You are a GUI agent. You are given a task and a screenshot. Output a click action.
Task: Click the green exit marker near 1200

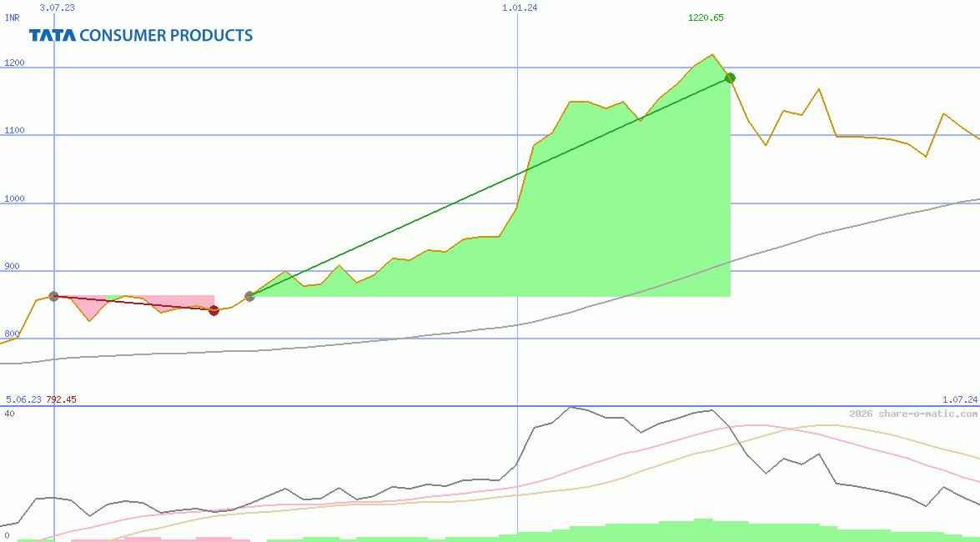(730, 78)
